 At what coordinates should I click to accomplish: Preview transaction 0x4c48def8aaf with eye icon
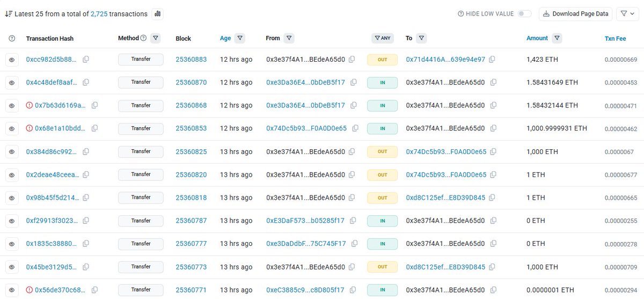tap(12, 82)
